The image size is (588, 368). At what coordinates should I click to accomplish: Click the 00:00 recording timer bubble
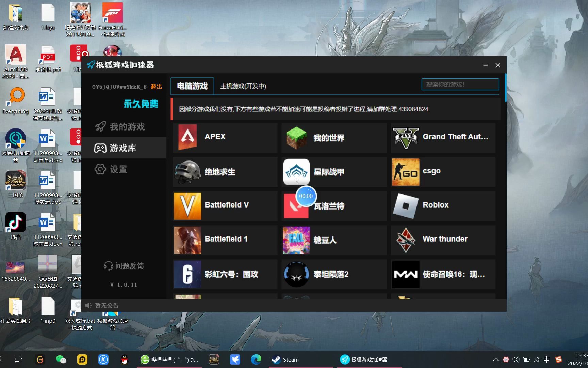tap(306, 196)
